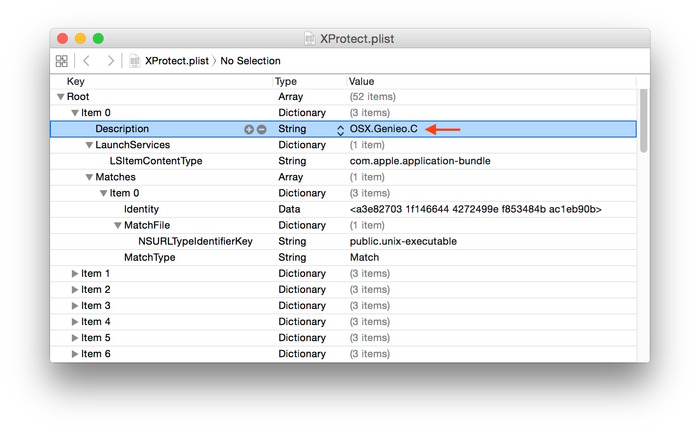Screen dimensions: 700x434
Task: Click the Type column header
Action: click(x=286, y=81)
